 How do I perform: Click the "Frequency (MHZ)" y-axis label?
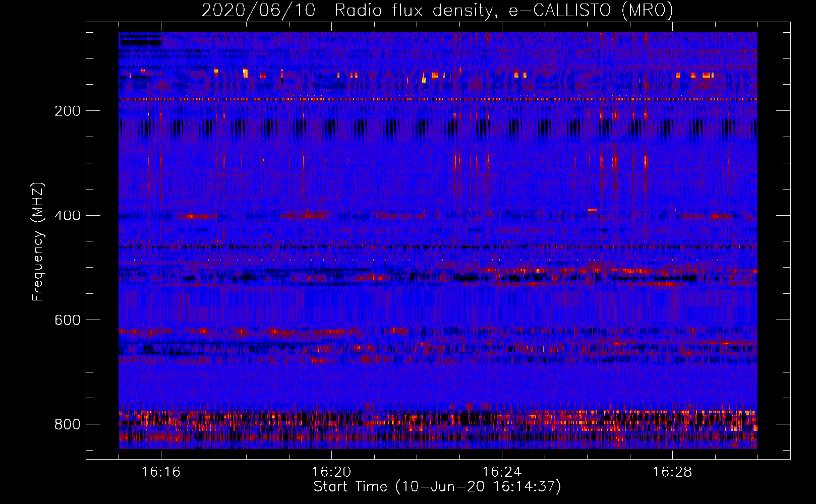(x=38, y=242)
